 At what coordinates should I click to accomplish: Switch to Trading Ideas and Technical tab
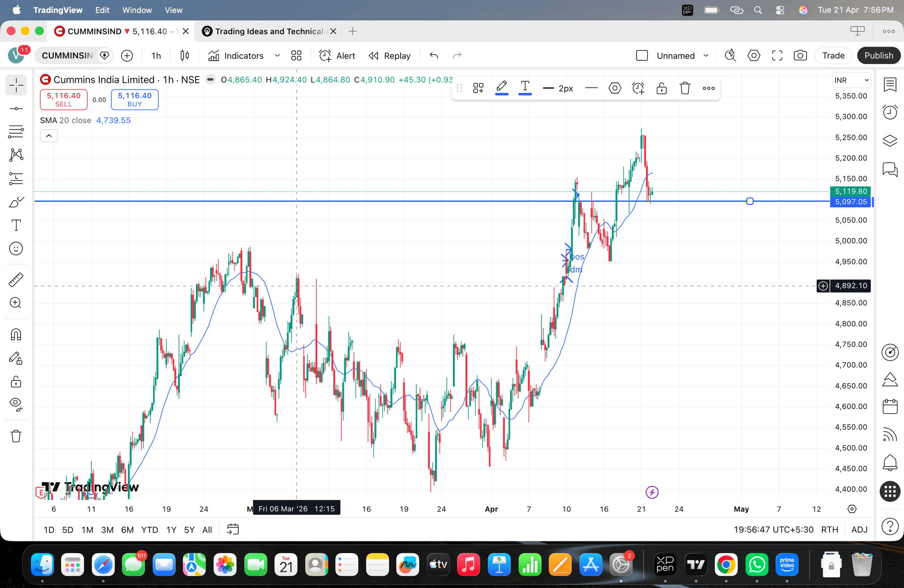click(269, 32)
